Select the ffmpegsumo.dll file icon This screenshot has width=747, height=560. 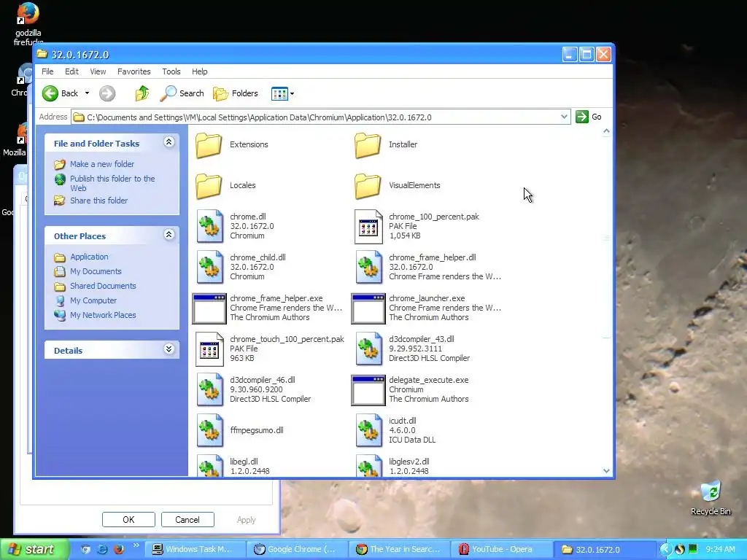[x=209, y=430]
